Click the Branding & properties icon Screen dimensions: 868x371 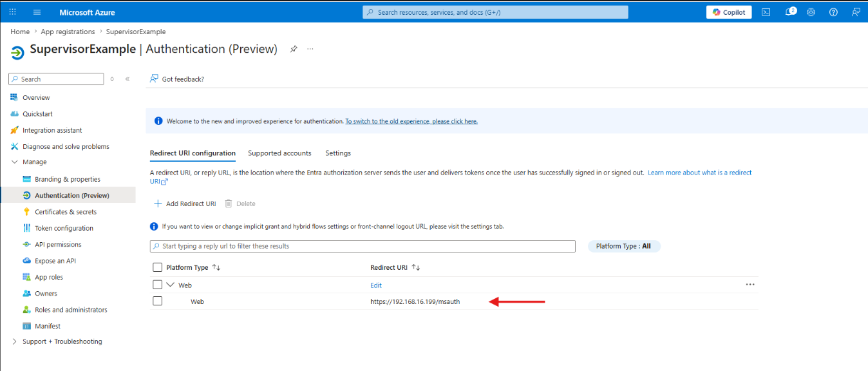26,179
